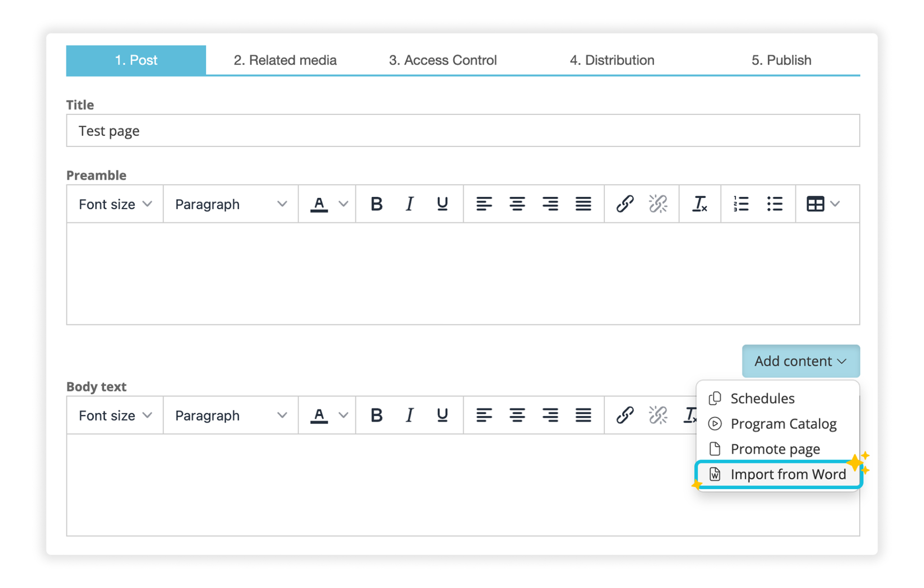The height and width of the screenshot is (588, 924).
Task: Open Font size dropdown in Preamble
Action: pos(115,204)
